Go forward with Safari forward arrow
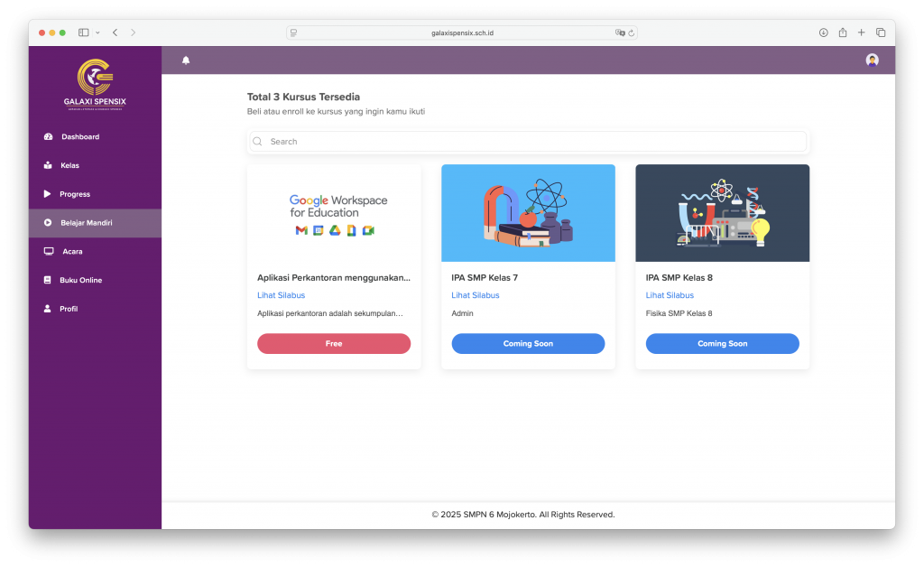The image size is (924, 567). [x=134, y=33]
